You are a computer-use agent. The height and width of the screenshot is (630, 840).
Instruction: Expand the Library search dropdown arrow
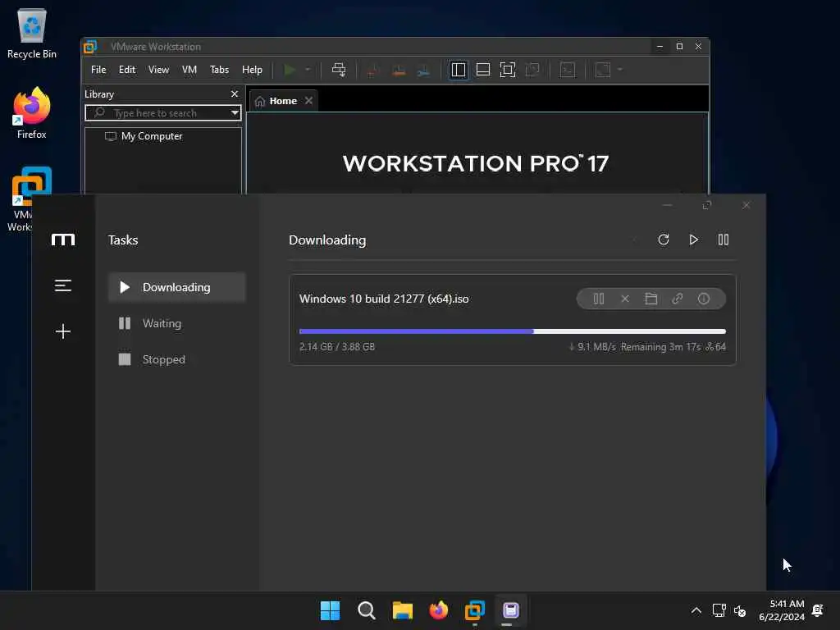pyautogui.click(x=235, y=113)
